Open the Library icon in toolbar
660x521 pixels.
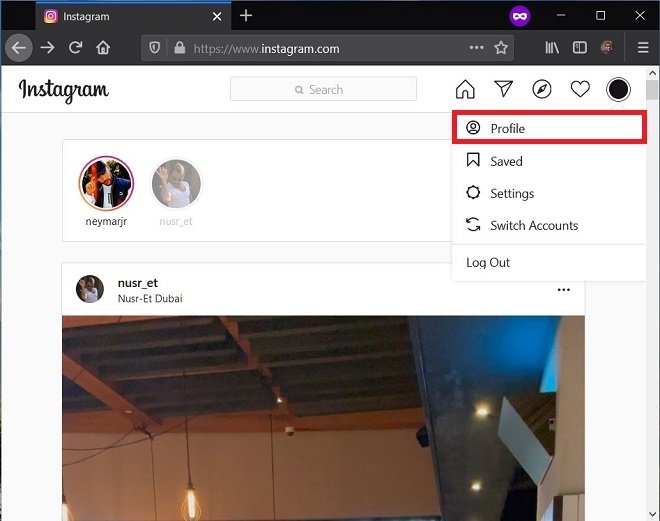coord(552,48)
